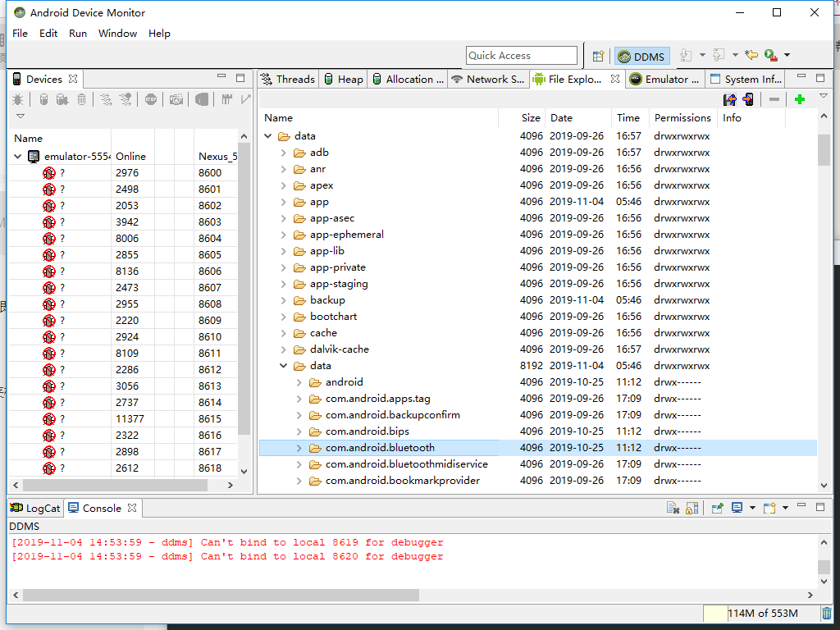
Task: Click the Clear Console icon
Action: (x=673, y=508)
